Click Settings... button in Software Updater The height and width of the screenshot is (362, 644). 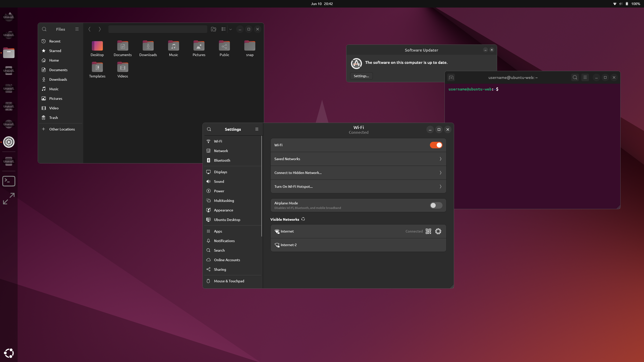(361, 76)
